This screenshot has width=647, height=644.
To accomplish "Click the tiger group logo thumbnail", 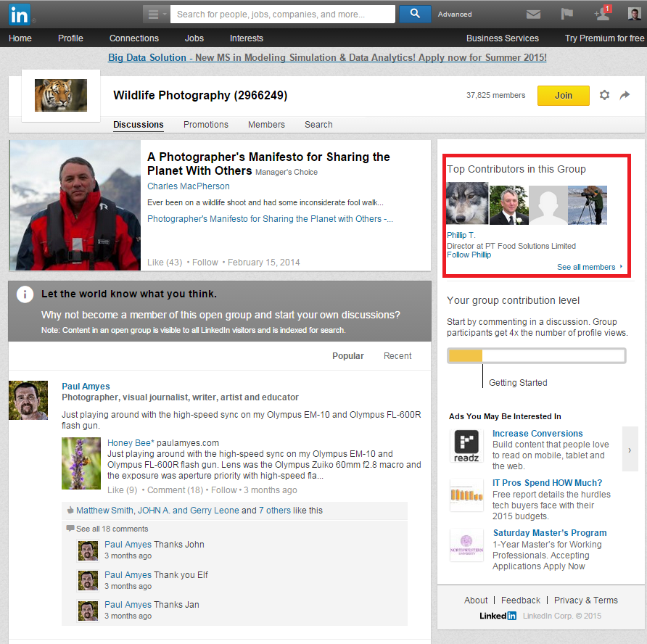I will (x=61, y=95).
